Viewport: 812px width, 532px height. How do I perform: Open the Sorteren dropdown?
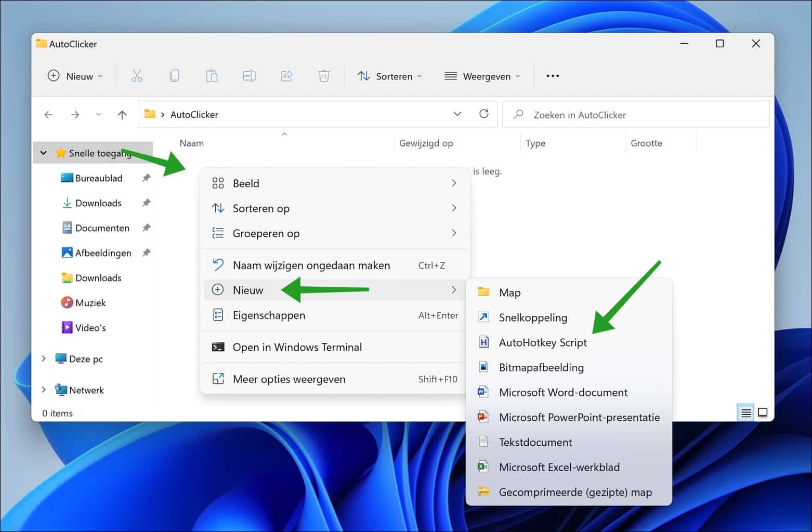tap(390, 76)
